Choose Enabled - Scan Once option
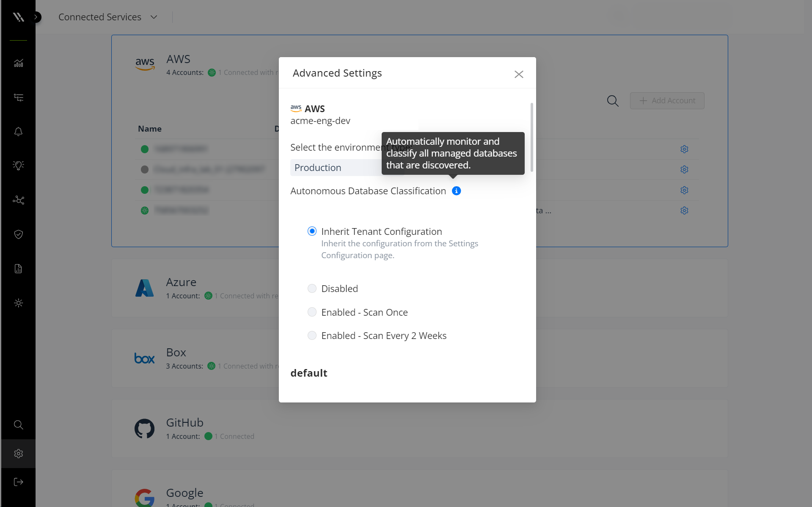The image size is (812, 507). point(312,312)
